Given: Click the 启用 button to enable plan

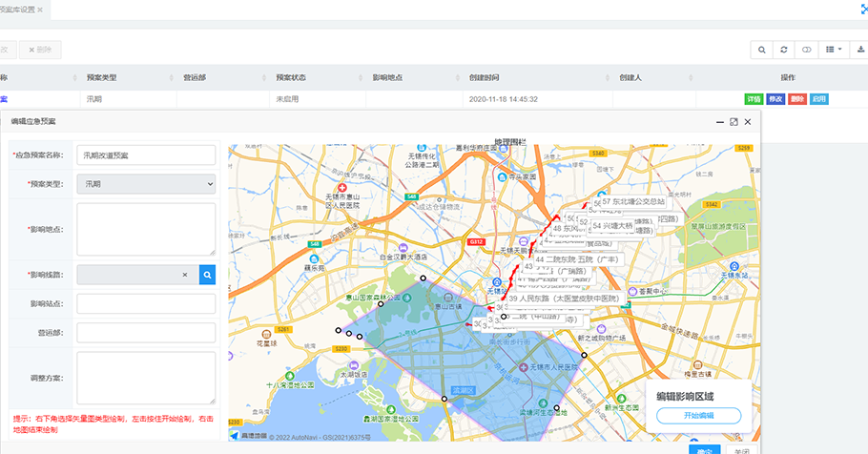Looking at the screenshot, I should tap(819, 99).
